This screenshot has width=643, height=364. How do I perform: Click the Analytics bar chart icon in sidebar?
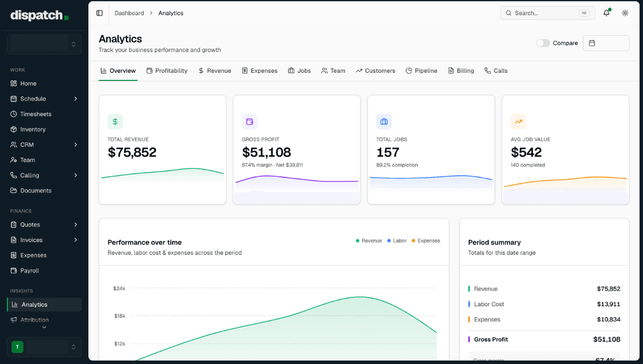pyautogui.click(x=15, y=304)
